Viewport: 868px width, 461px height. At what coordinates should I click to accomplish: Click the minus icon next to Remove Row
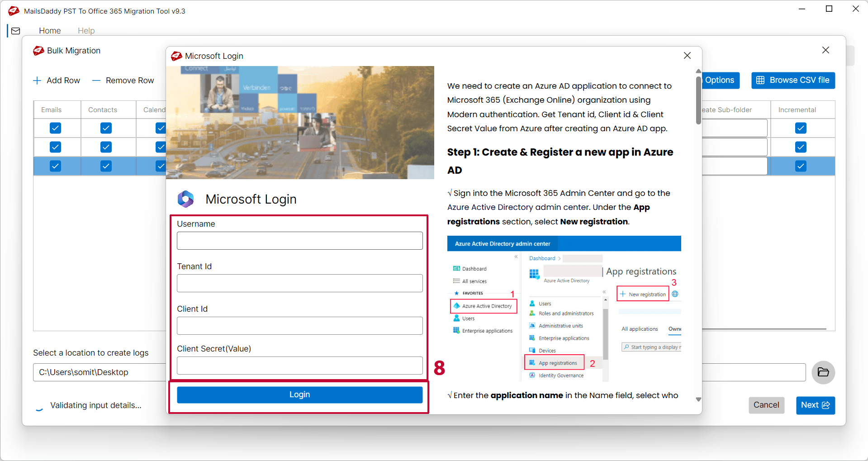coord(96,80)
